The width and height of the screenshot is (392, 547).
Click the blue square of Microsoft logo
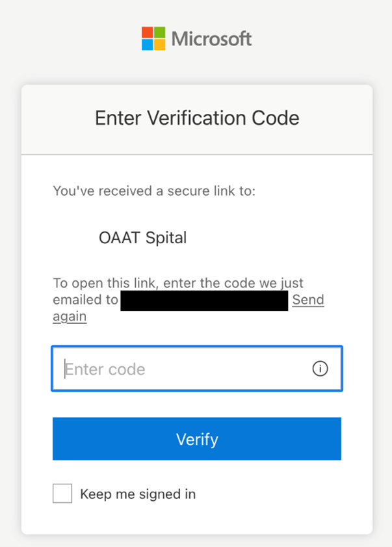click(148, 44)
